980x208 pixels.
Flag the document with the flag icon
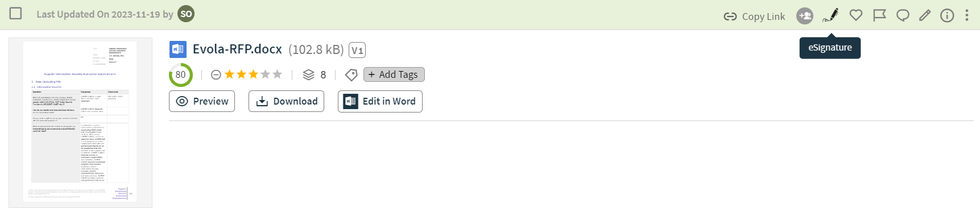(x=879, y=15)
